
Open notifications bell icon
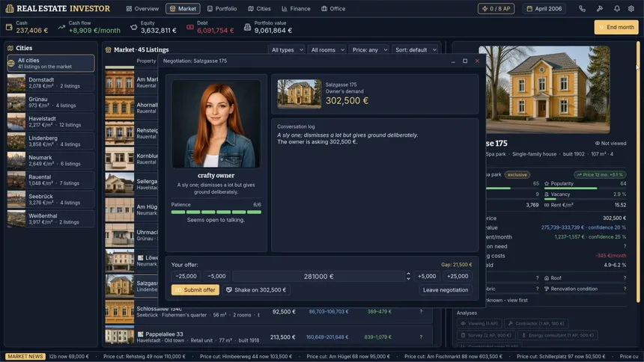[617, 9]
